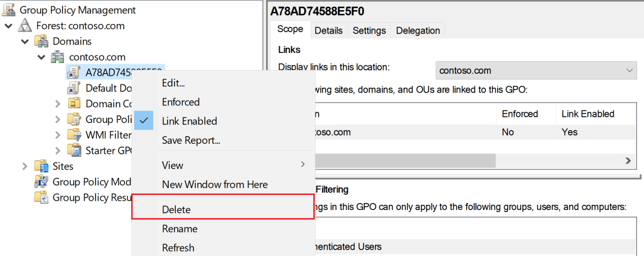Select the Sites folder icon

[42, 166]
